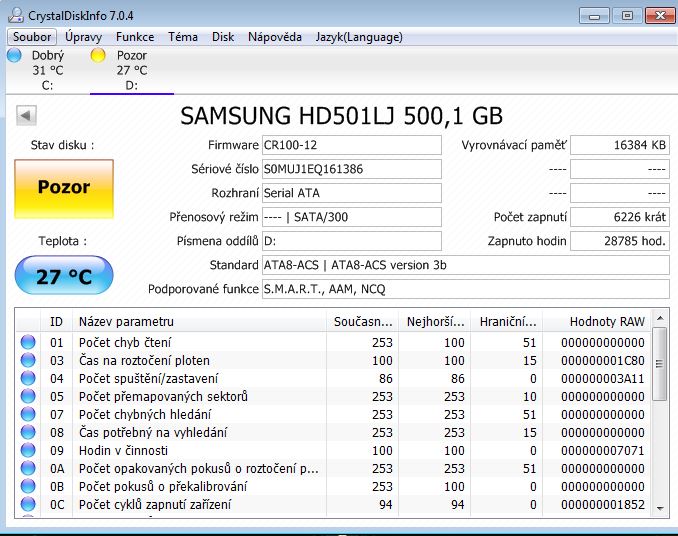Click the yellow Pozor health status button
Image resolution: width=678 pixels, height=536 pixels.
[64, 187]
